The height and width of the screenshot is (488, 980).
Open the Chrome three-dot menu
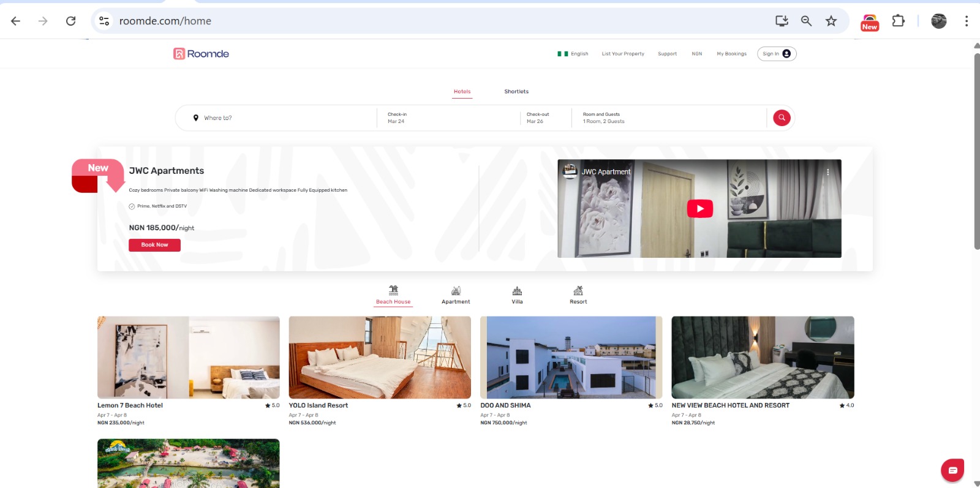967,21
